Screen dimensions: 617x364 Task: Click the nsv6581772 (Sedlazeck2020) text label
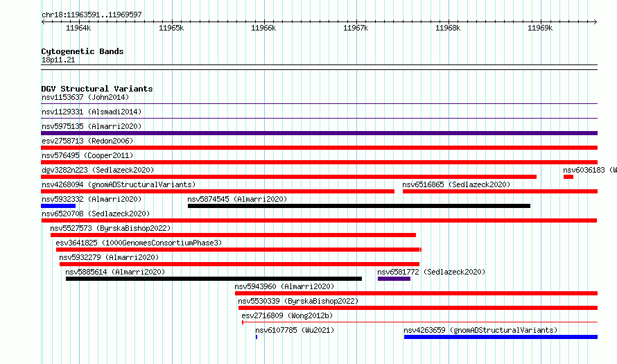pyautogui.click(x=431, y=272)
